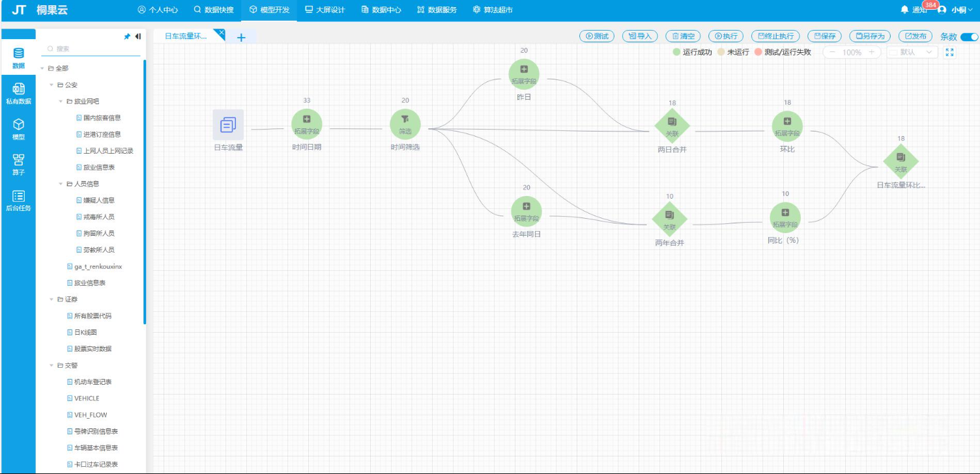Switch to the 数据中心 menu
The image size is (980, 474).
pyautogui.click(x=381, y=10)
